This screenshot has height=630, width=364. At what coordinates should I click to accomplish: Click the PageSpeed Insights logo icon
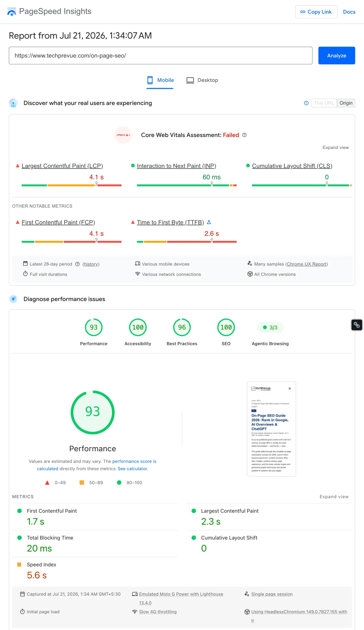pos(12,12)
